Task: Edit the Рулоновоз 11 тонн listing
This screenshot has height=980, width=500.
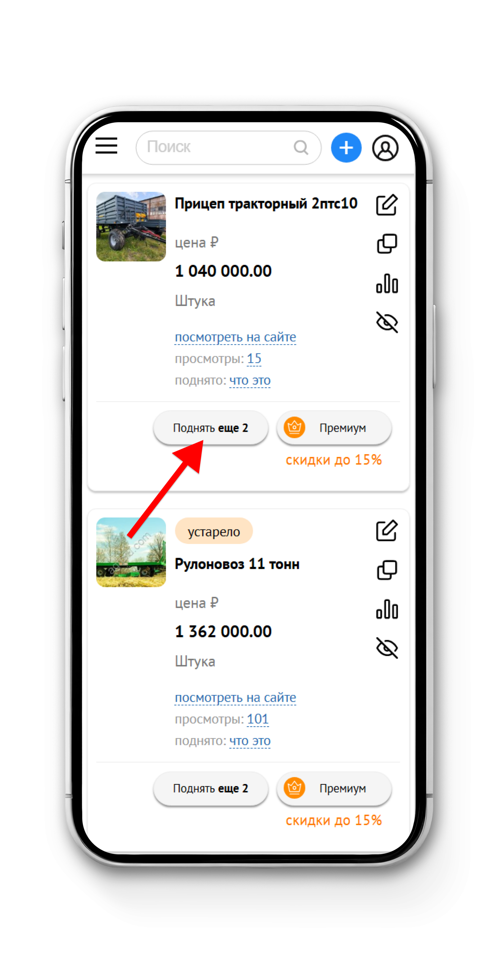Action: click(x=387, y=530)
